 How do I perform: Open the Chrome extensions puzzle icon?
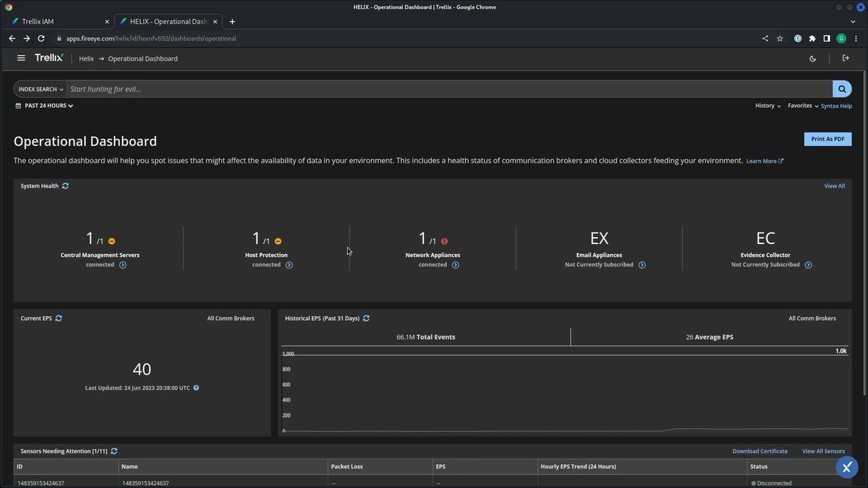pyautogui.click(x=812, y=39)
